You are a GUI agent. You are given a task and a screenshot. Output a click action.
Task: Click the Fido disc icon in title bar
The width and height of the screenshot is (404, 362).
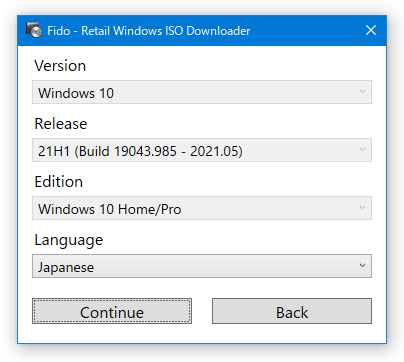[x=34, y=30]
